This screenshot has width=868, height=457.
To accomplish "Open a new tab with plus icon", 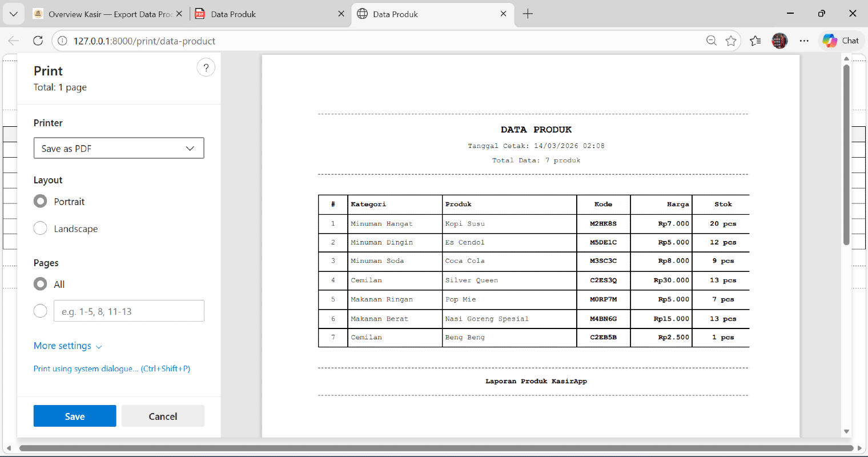I will (528, 14).
